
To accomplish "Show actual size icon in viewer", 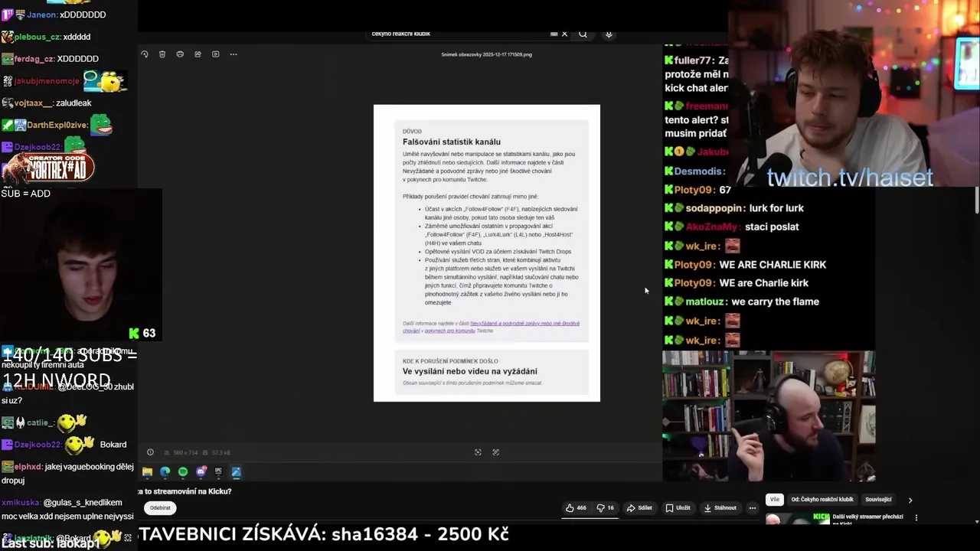I will tap(495, 452).
